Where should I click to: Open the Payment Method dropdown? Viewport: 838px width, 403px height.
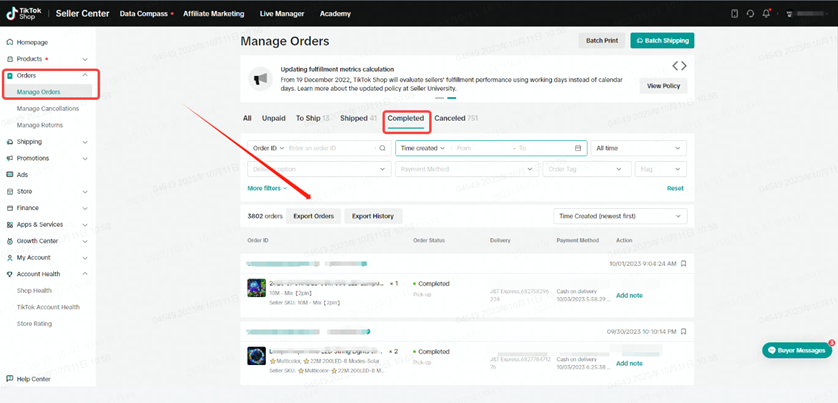(467, 169)
